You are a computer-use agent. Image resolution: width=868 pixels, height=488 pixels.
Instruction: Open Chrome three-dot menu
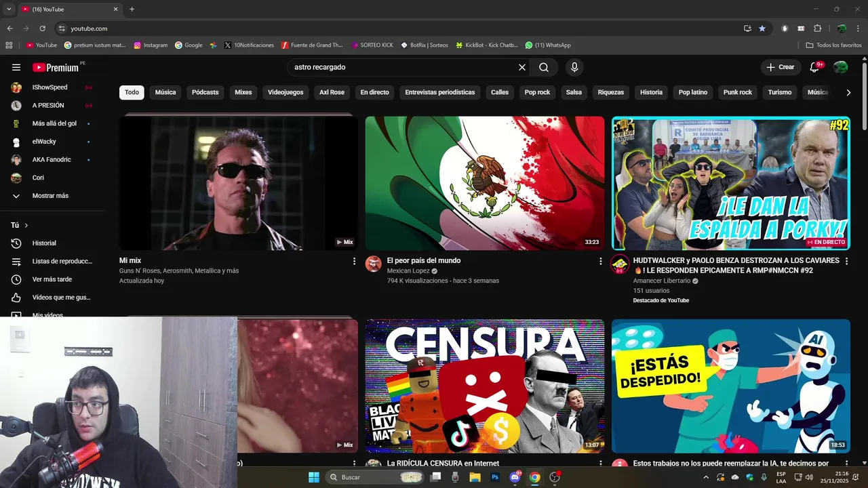tap(858, 28)
